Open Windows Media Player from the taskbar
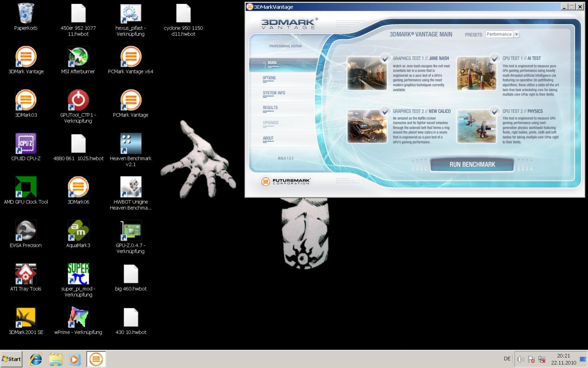588x368 pixels. tap(75, 359)
